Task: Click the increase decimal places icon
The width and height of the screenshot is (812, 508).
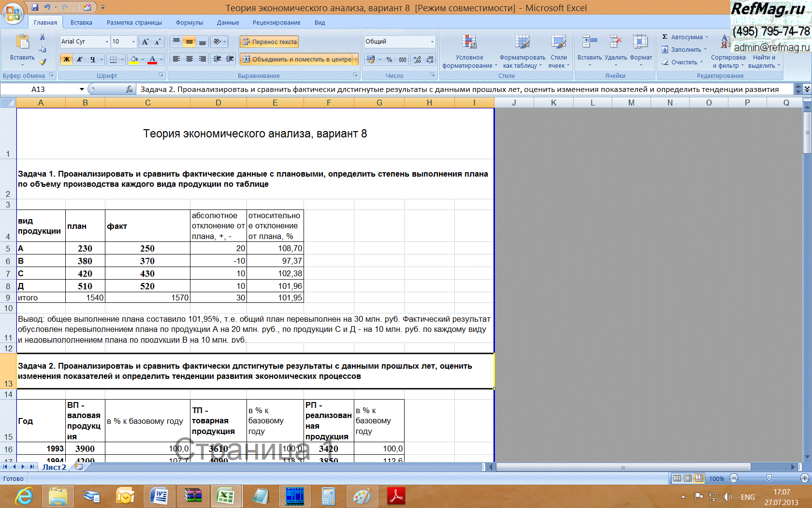Action: click(417, 60)
